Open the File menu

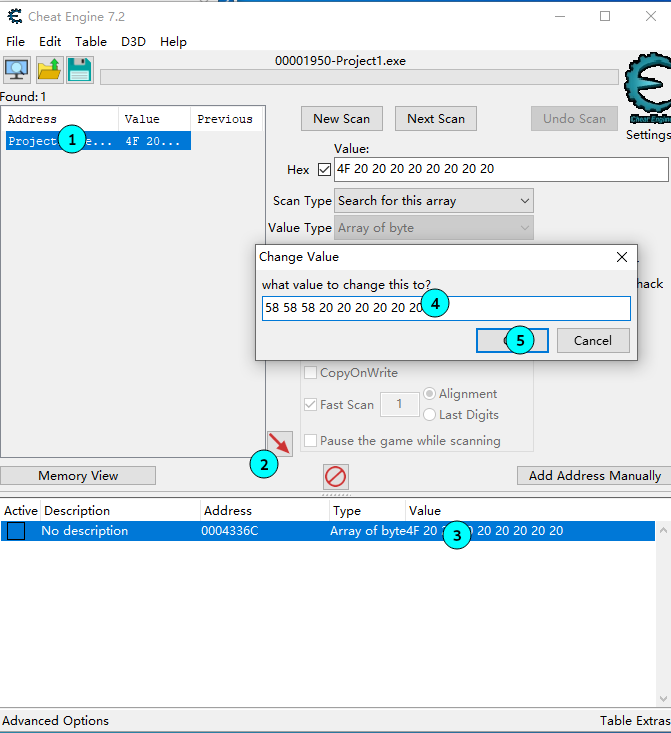(x=15, y=42)
